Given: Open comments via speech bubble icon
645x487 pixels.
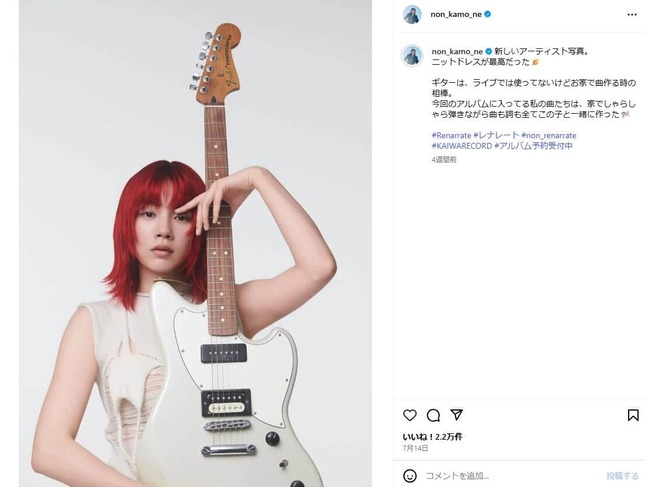Looking at the screenshot, I should point(433,415).
